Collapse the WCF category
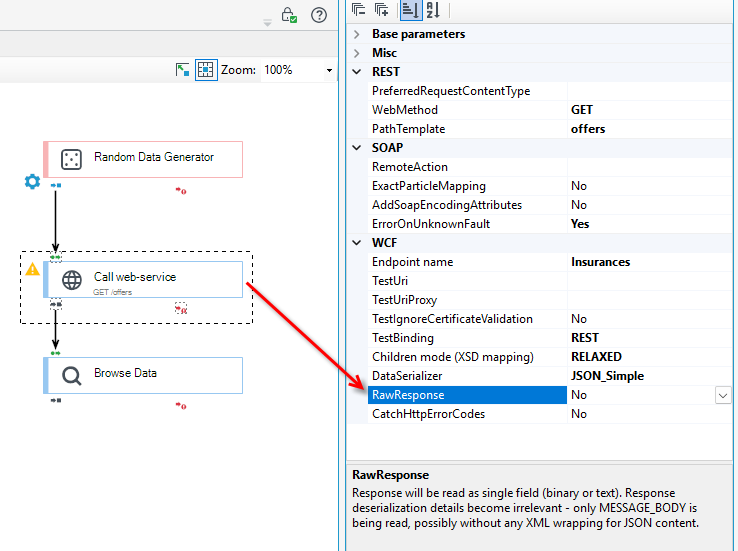The width and height of the screenshot is (738, 551). coord(357,243)
